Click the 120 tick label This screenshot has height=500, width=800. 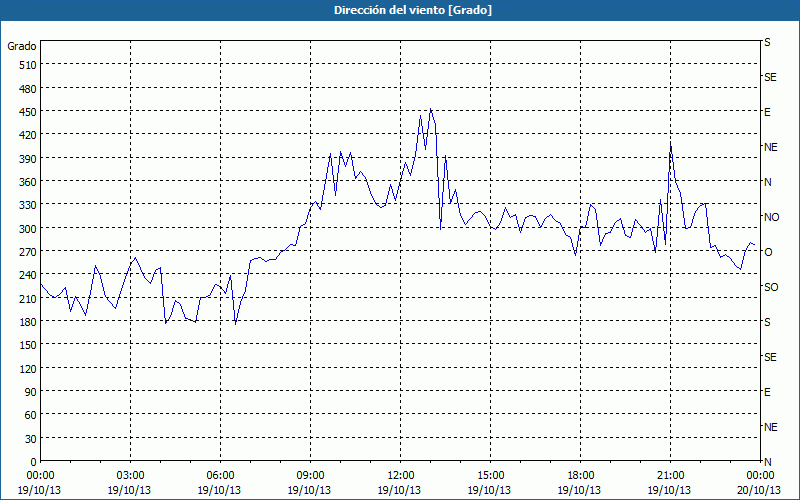point(29,369)
